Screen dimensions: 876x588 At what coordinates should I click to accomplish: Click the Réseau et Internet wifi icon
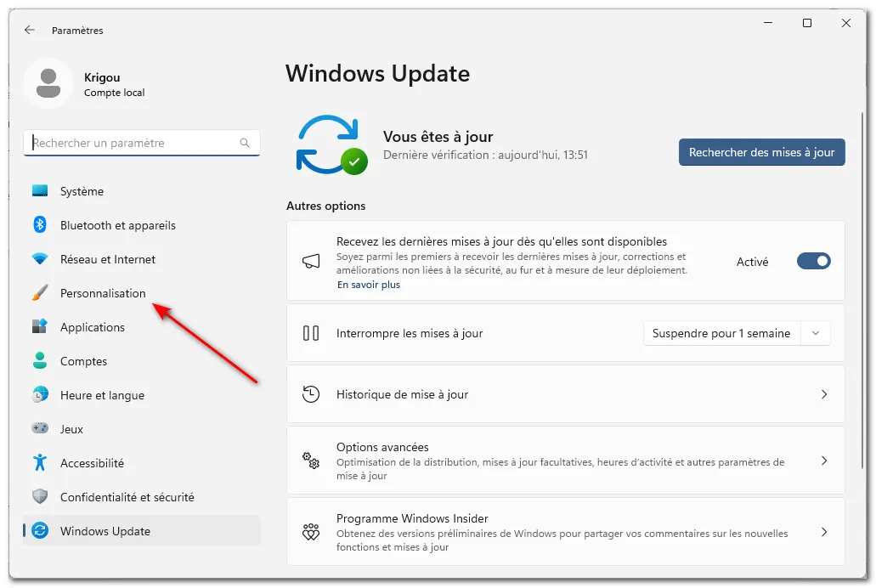point(40,259)
